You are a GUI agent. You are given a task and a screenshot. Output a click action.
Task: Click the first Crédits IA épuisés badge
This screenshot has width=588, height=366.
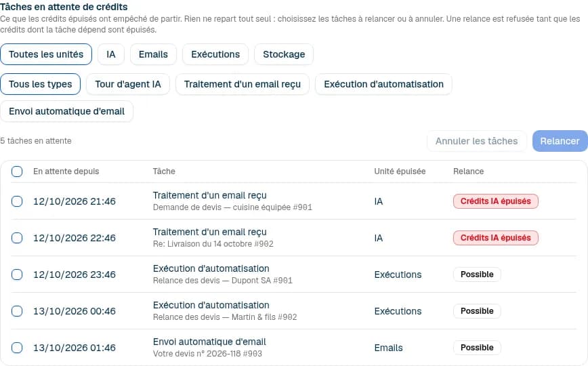[x=496, y=201]
